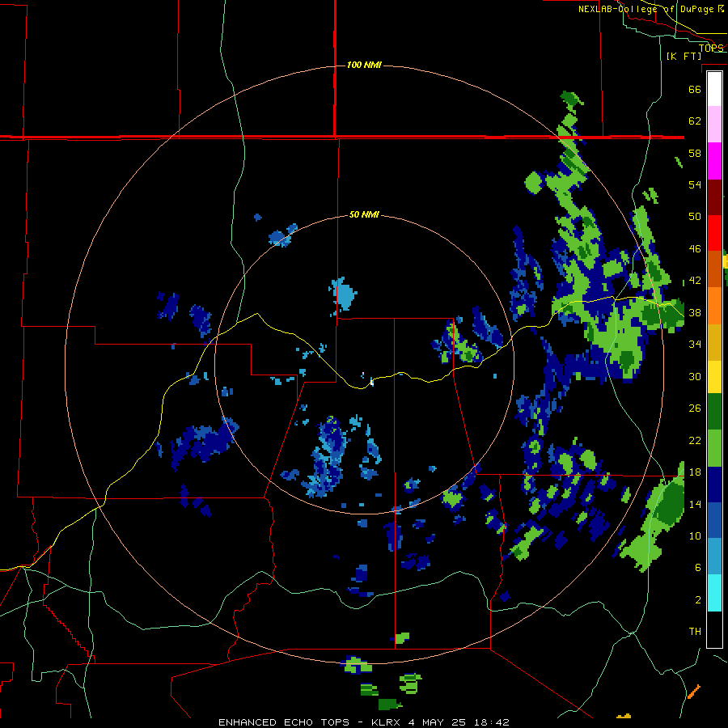Viewport: 728px width, 728px height.
Task: Click the 'NEXLAB-College of DuPage' credit text
Action: pos(647,9)
